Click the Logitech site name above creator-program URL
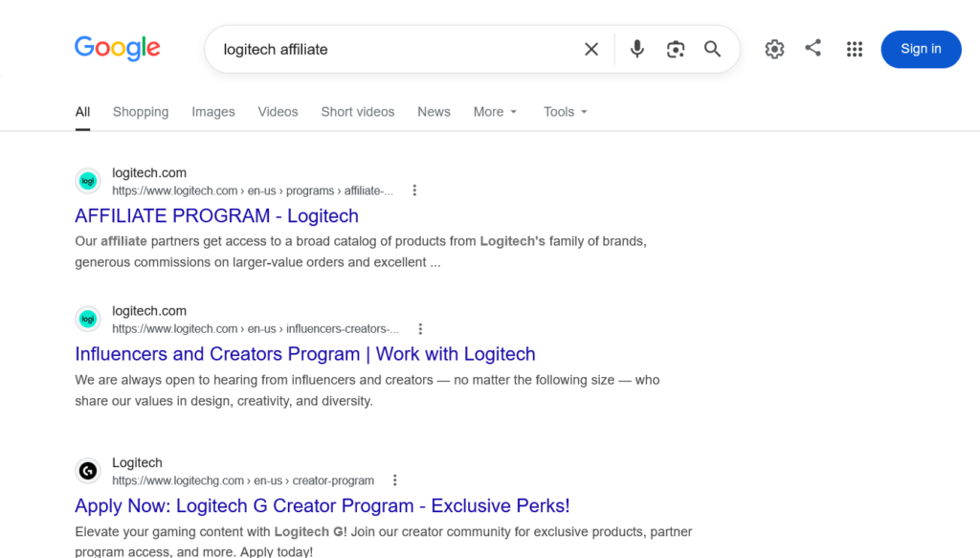 point(137,462)
